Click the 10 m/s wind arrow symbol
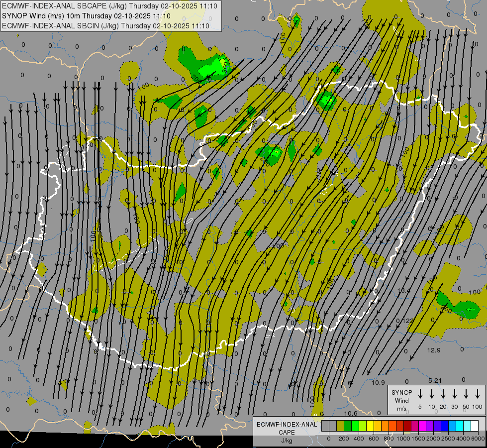This screenshot has width=487, height=448. [432, 394]
